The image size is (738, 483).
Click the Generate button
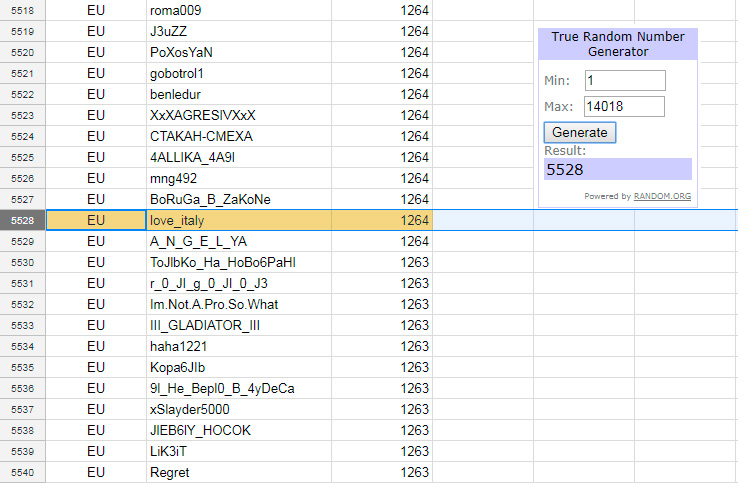580,132
